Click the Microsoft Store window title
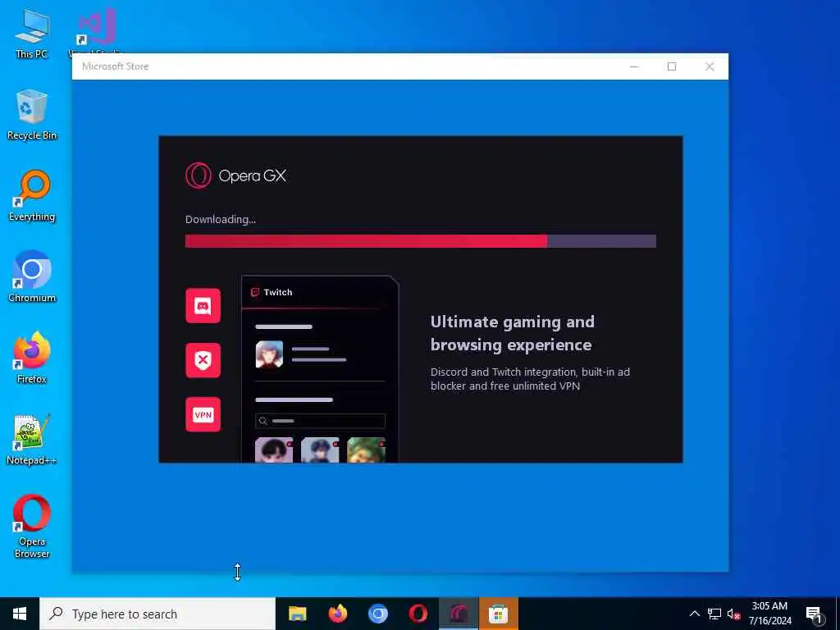Screen dimensions: 840x630 [115, 66]
